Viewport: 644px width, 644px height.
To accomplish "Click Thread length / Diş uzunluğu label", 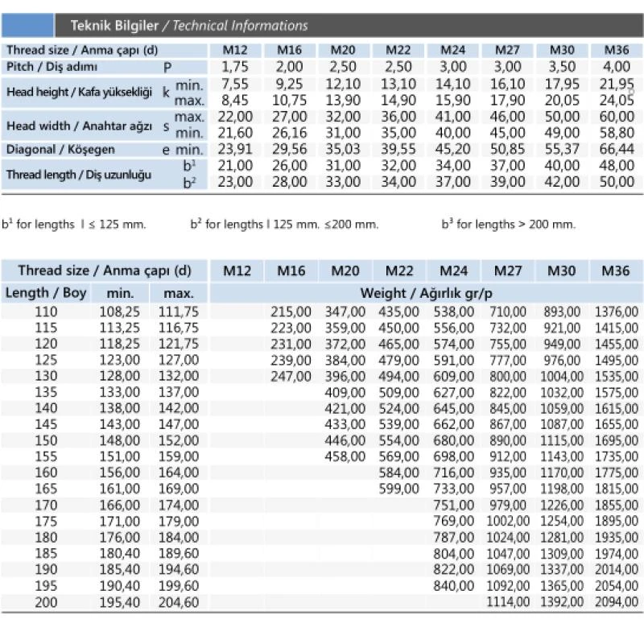I will pos(78,175).
